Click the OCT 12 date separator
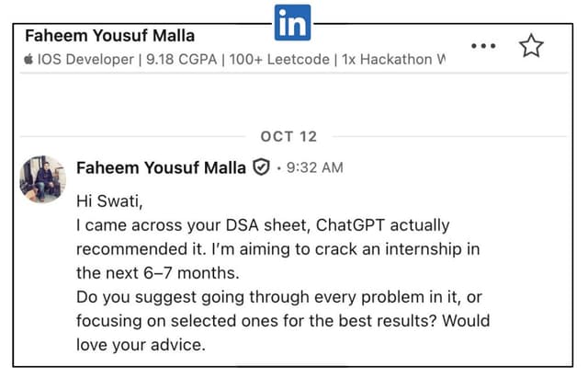The width and height of the screenshot is (588, 378). (x=288, y=137)
